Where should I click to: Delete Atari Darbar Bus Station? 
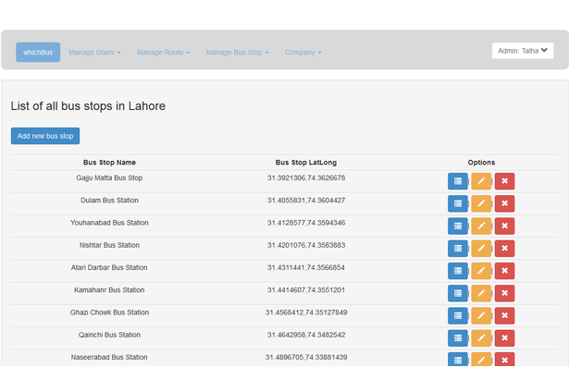point(504,271)
